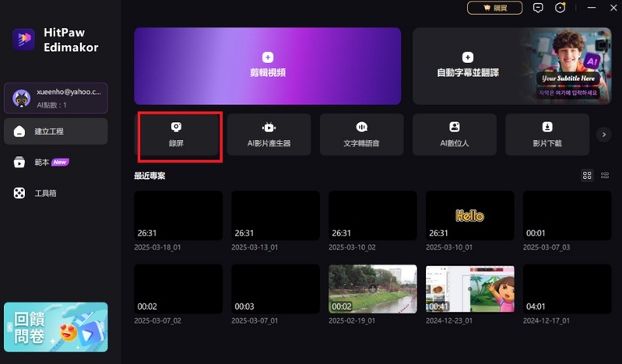
Task: Open the Dora cartoon project 2024-12-23_01
Action: tap(470, 289)
